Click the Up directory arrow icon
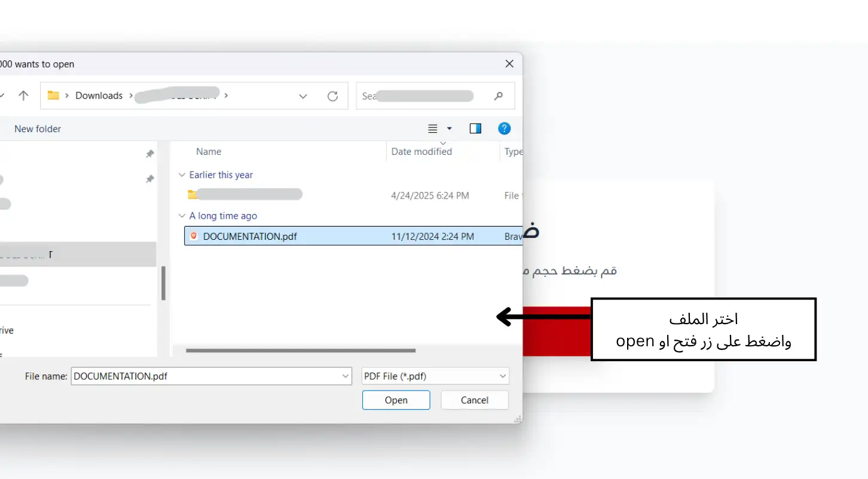 click(x=23, y=96)
